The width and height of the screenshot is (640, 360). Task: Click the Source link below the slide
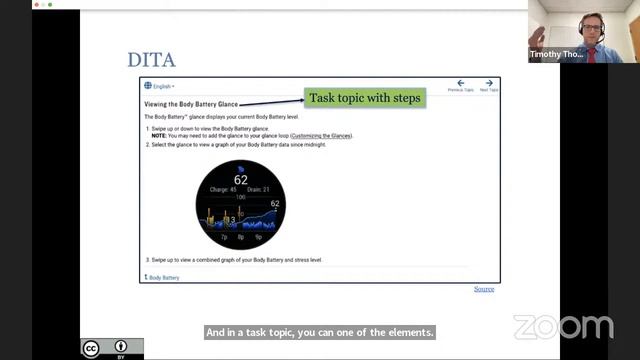484,289
